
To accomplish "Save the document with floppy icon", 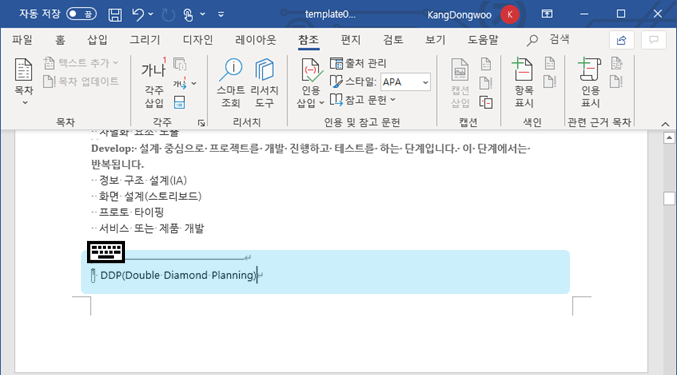I will (115, 15).
